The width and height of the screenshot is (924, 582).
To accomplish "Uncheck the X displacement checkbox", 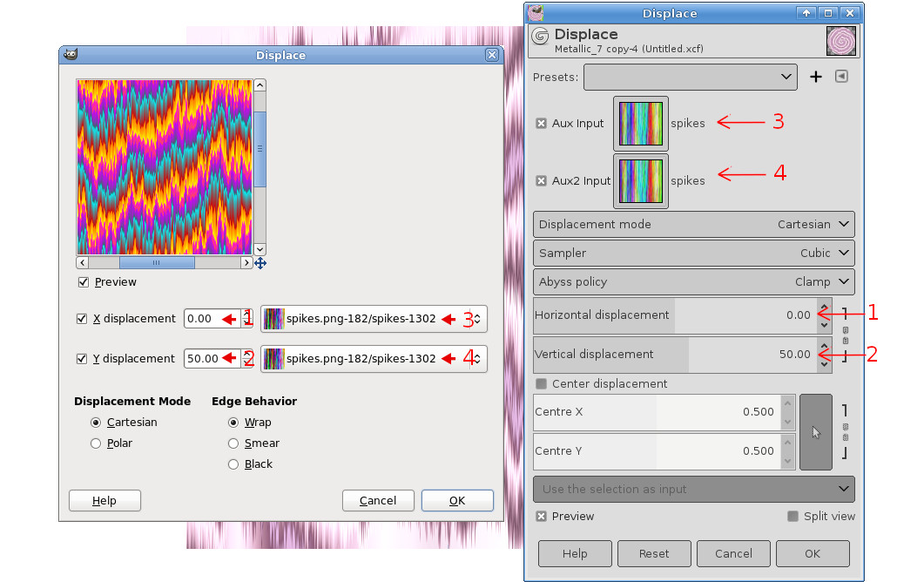I will (82, 319).
